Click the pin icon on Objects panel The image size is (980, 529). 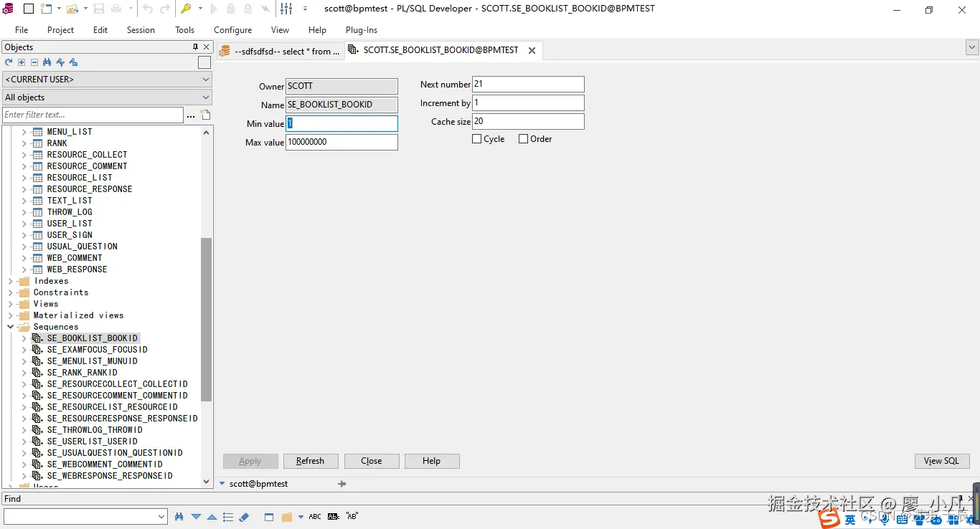(195, 47)
